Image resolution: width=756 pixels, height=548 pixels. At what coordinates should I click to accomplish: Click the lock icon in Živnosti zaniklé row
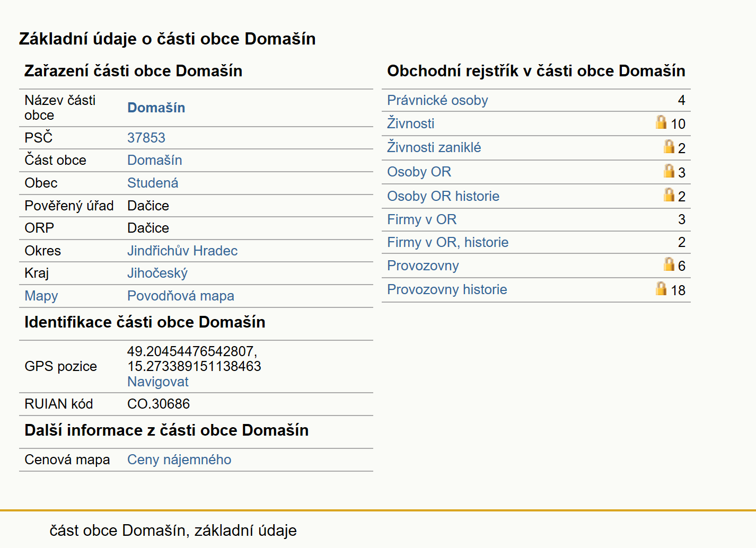click(669, 146)
